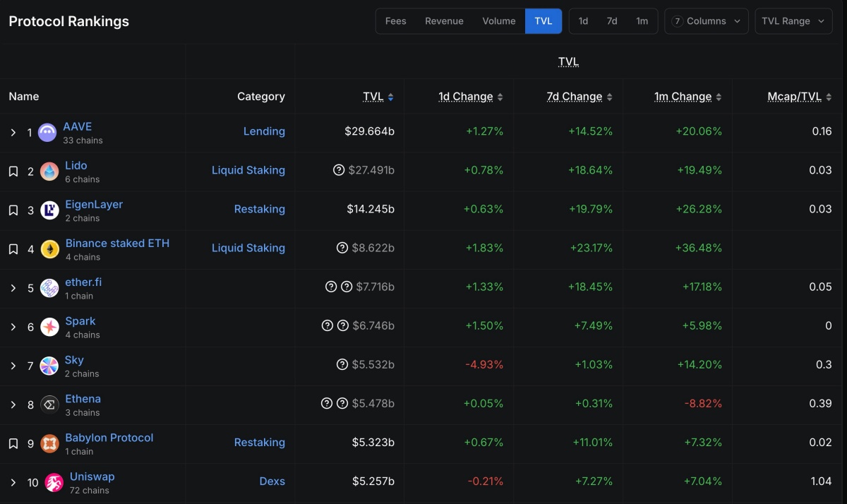
Task: Bookmark the Lido row
Action: pyautogui.click(x=13, y=172)
